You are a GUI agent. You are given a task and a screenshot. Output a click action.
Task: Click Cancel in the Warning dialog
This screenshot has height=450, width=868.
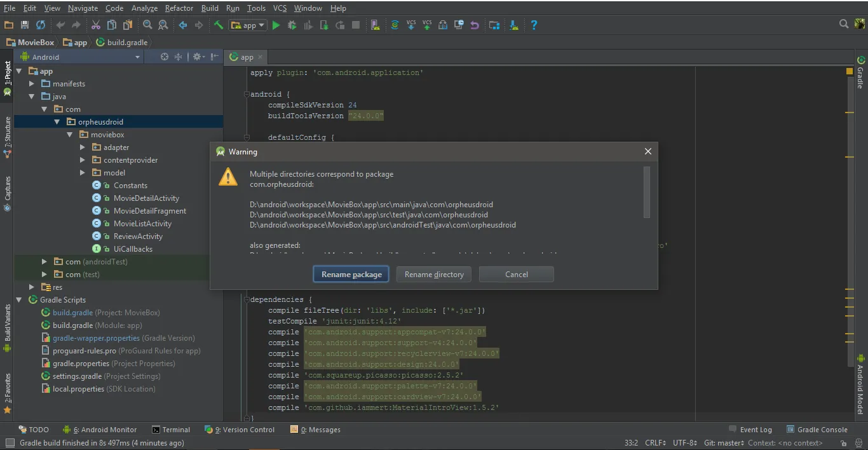[517, 274]
